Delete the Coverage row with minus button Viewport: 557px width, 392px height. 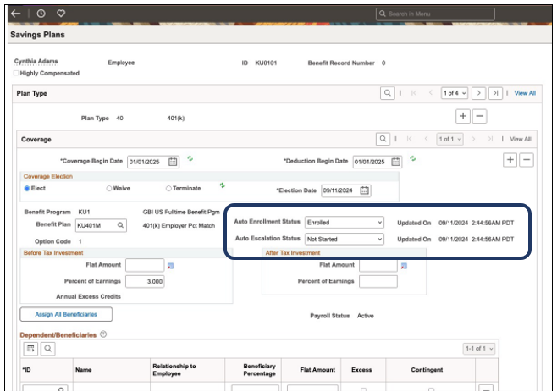coord(526,159)
